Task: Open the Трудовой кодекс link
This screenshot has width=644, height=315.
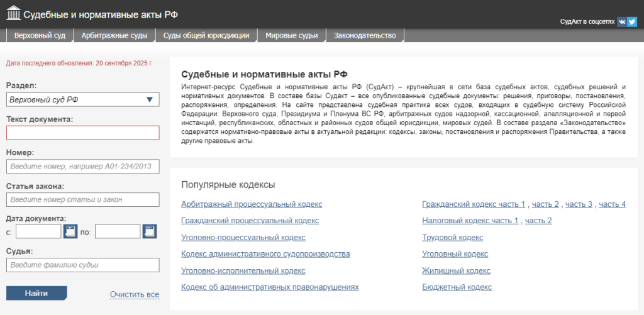Action: point(452,238)
